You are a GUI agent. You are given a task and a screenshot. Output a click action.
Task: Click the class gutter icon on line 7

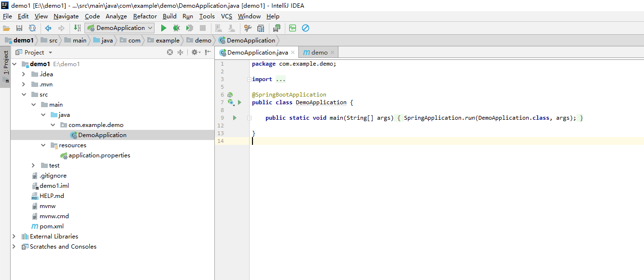pyautogui.click(x=231, y=102)
